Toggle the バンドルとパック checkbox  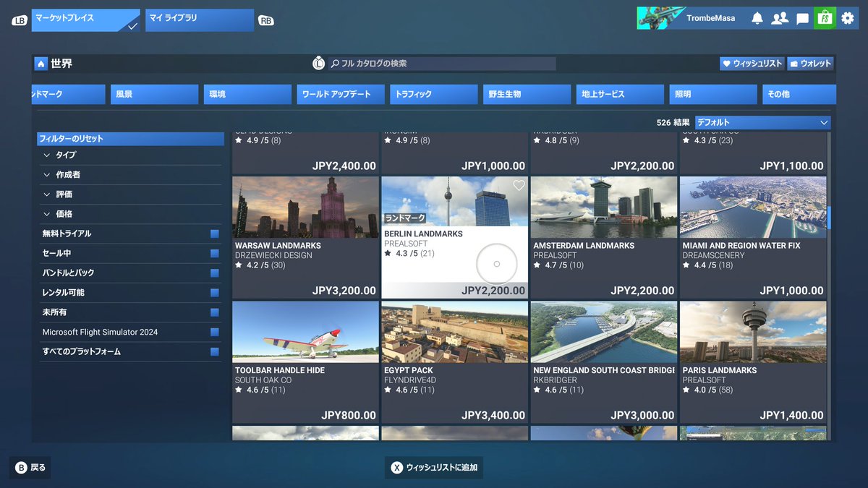point(215,273)
